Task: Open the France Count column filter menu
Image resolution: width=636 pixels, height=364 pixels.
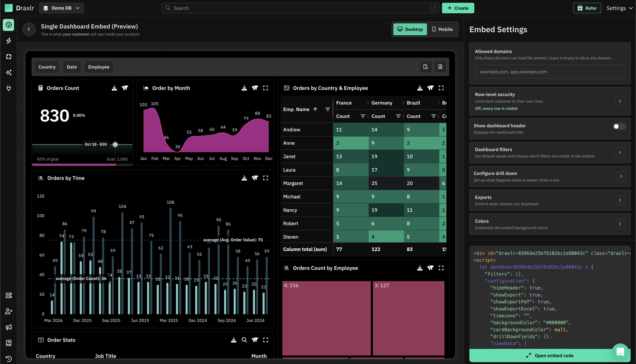Action: (x=363, y=116)
